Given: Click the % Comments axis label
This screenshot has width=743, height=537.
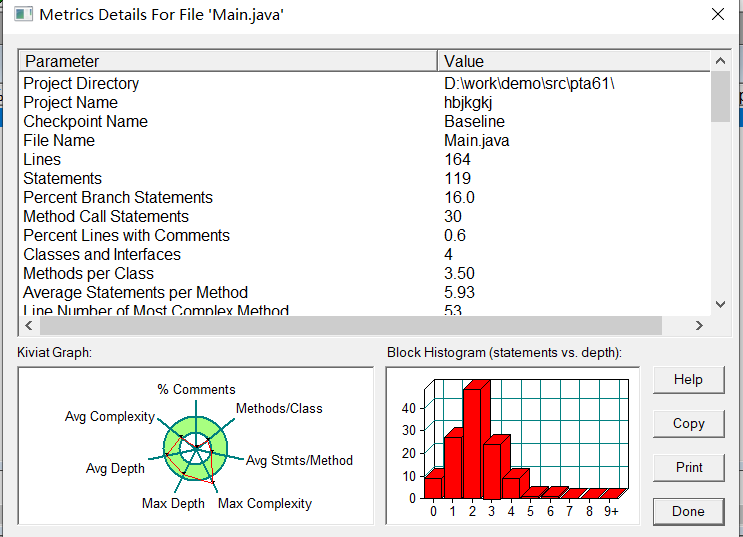Looking at the screenshot, I should click(x=196, y=390).
